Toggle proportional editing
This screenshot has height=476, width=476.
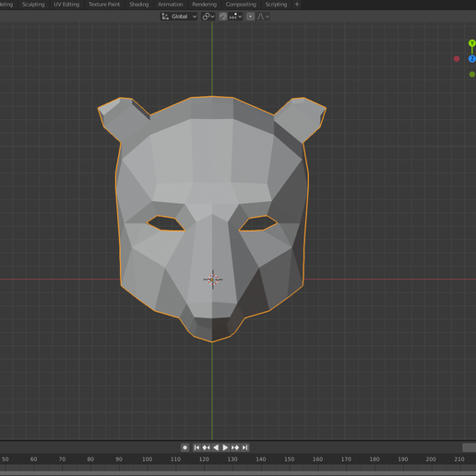251,17
